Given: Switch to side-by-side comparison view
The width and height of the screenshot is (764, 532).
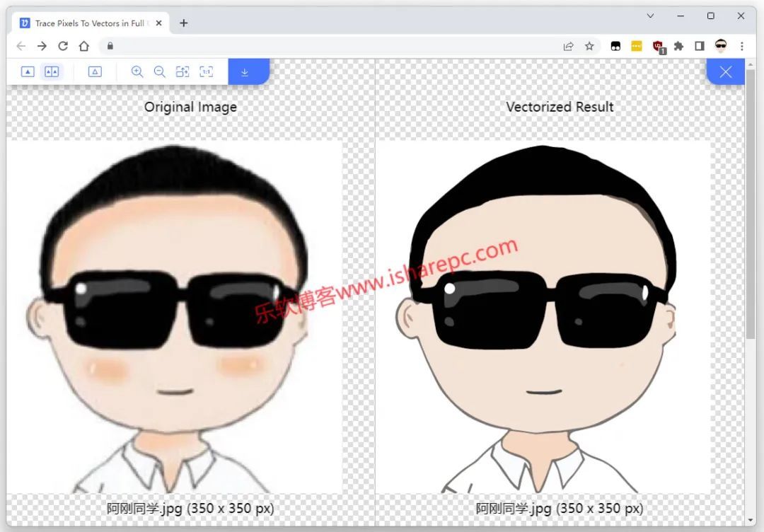Looking at the screenshot, I should [x=52, y=71].
